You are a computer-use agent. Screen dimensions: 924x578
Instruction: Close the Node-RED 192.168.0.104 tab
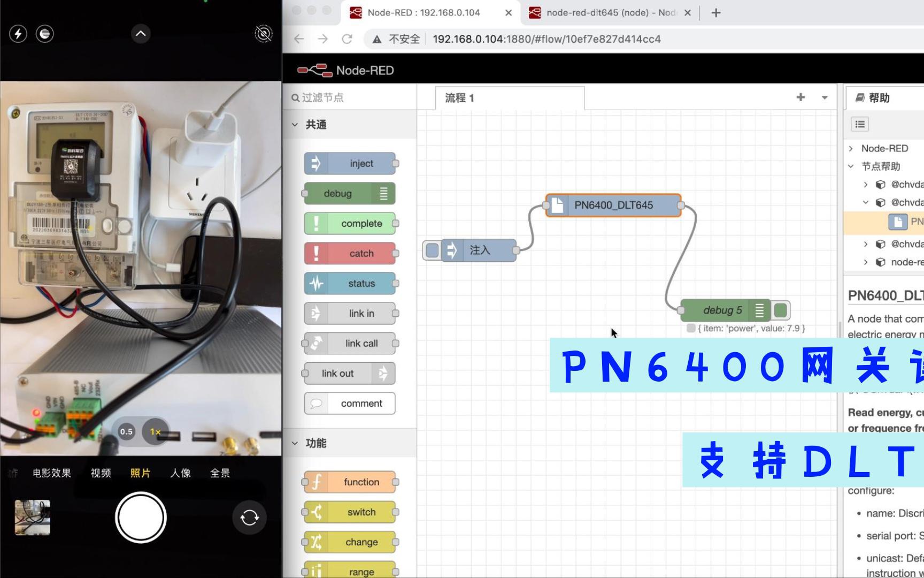[x=509, y=13]
